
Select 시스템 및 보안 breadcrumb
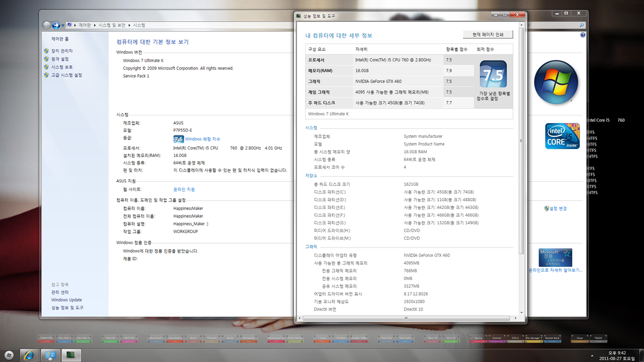point(112,25)
